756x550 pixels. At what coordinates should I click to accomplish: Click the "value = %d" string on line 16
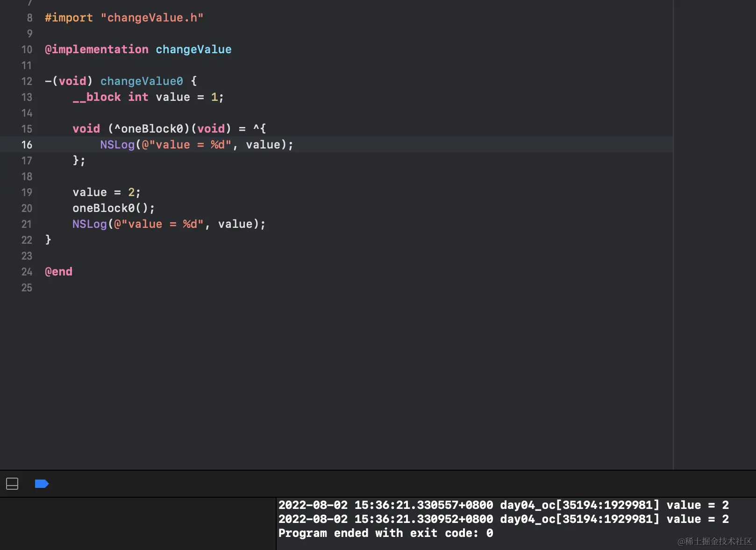[187, 145]
